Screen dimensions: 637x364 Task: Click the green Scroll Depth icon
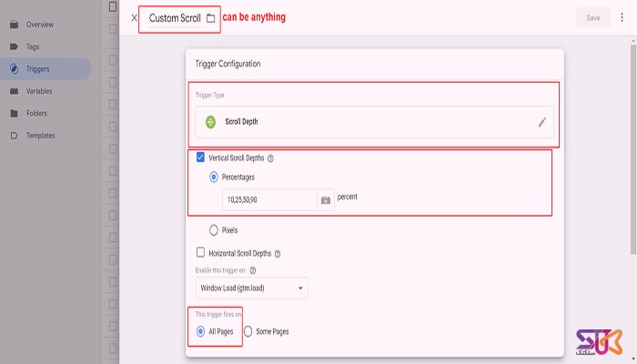(210, 122)
